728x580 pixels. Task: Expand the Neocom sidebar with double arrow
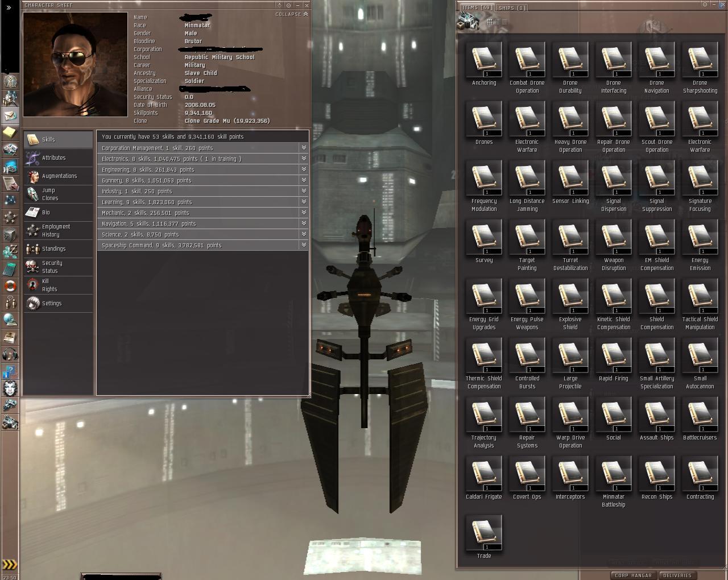pos(10,8)
